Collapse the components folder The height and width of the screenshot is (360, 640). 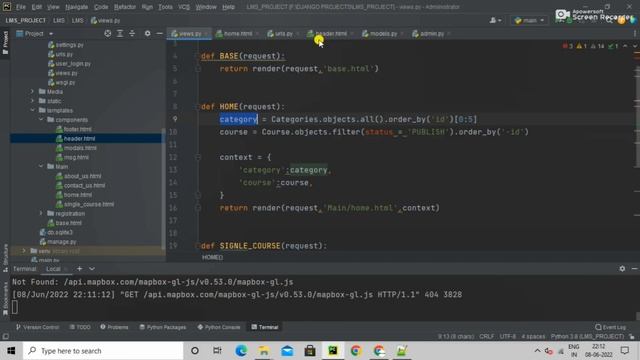click(41, 120)
